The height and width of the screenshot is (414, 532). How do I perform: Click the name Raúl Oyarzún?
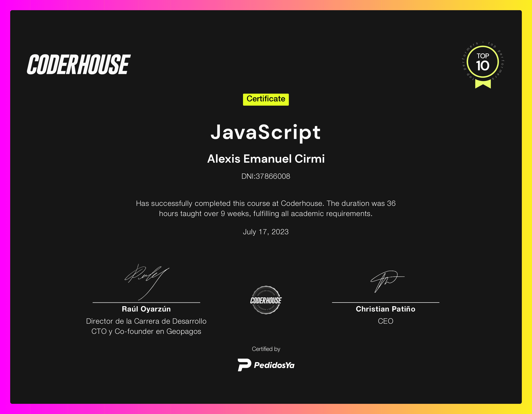click(146, 309)
